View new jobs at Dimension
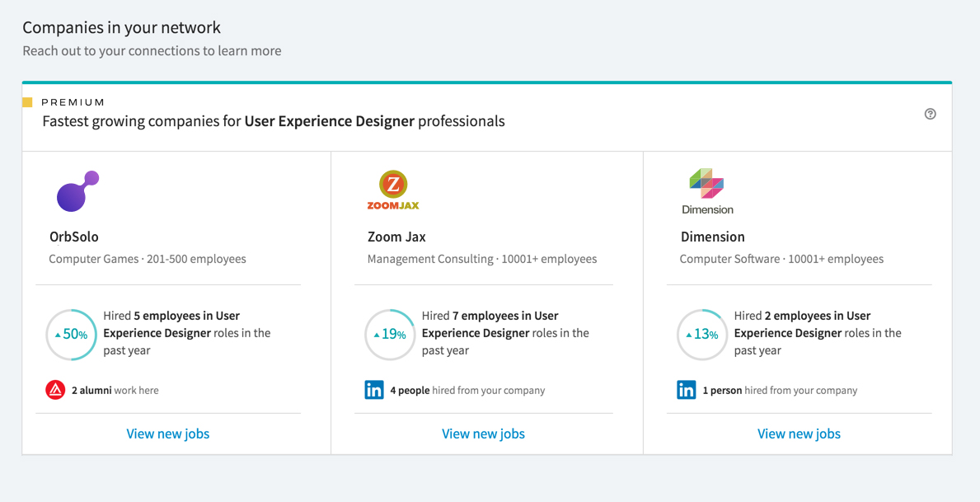Screen dimensions: 980x502 [x=799, y=434]
